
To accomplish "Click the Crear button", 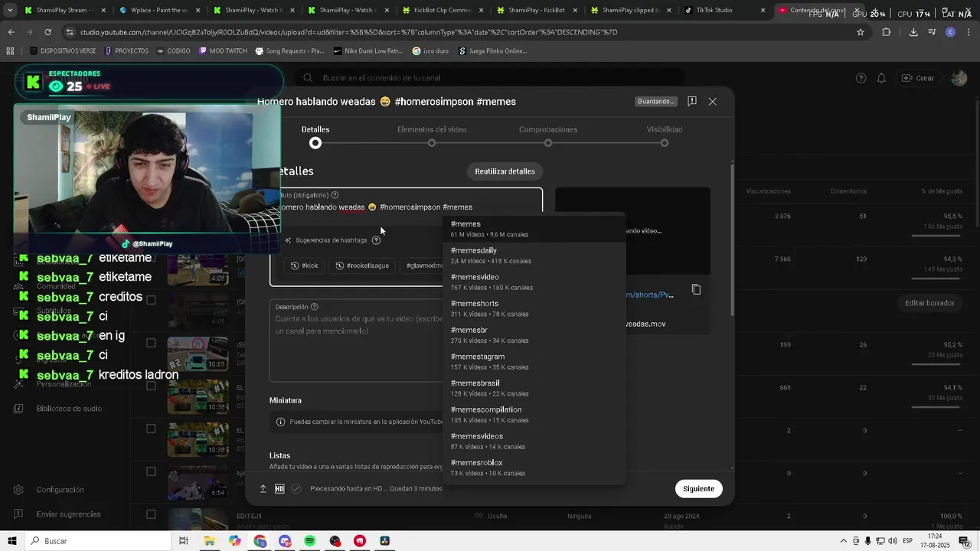I will click(x=918, y=78).
